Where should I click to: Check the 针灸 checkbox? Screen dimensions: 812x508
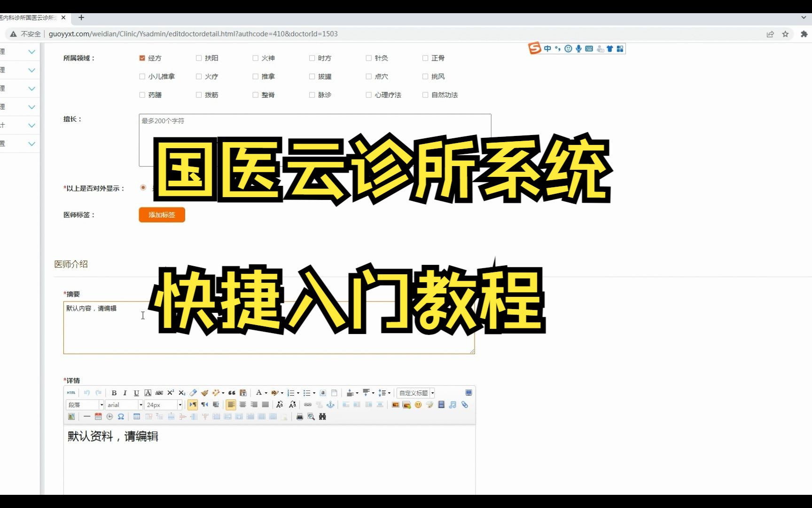[x=369, y=58]
